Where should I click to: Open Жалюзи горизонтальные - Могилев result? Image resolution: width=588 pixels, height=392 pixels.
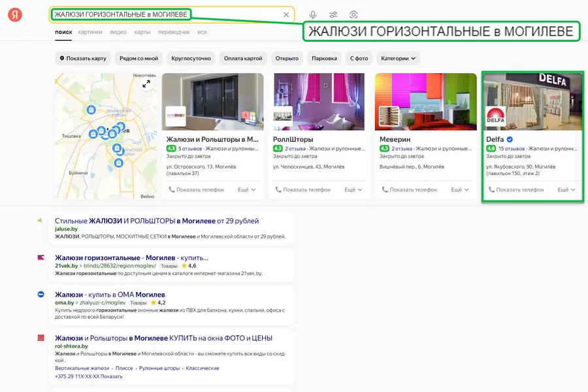pyautogui.click(x=131, y=257)
